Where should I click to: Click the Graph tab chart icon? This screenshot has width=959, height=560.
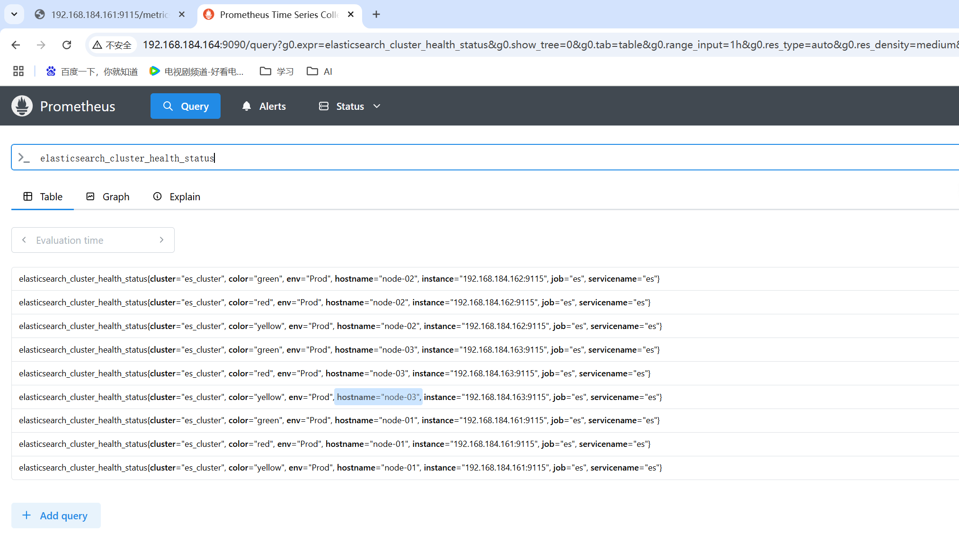(x=90, y=196)
